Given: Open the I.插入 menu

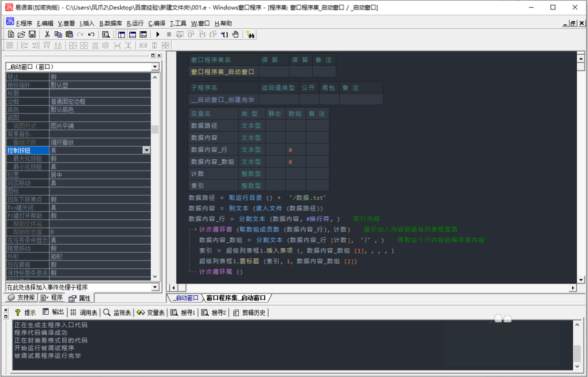Looking at the screenshot, I should pyautogui.click(x=86, y=24).
